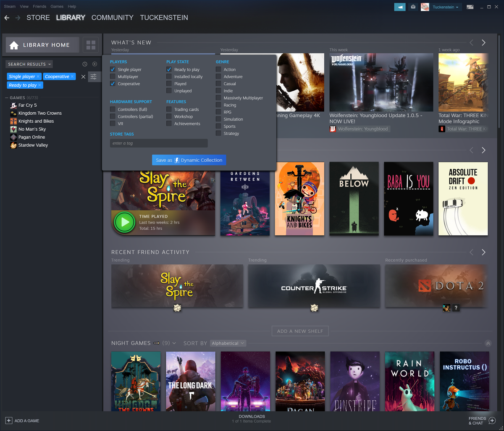Image resolution: width=504 pixels, height=431 pixels.
Task: Open the SEARCH RESULTS dropdown
Action: pyautogui.click(x=29, y=64)
